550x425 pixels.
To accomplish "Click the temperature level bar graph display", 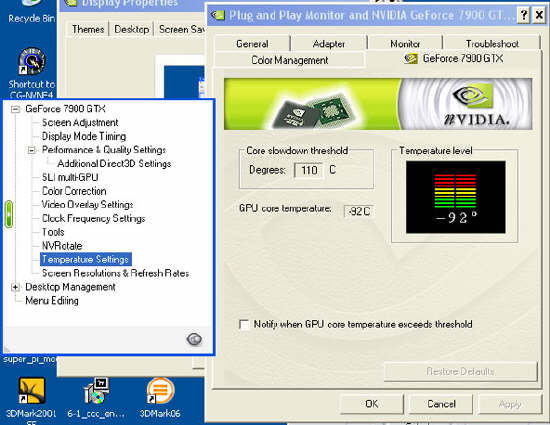I will [x=456, y=197].
